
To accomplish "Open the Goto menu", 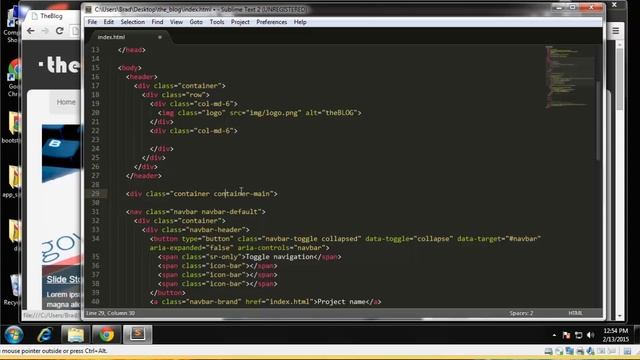I will point(196,22).
